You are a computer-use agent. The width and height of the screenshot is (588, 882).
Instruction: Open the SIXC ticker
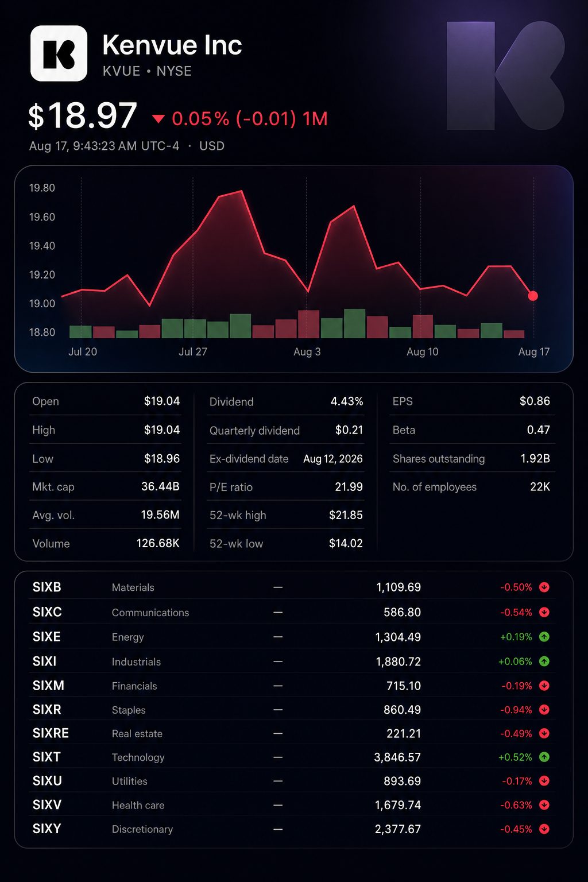tap(47, 612)
